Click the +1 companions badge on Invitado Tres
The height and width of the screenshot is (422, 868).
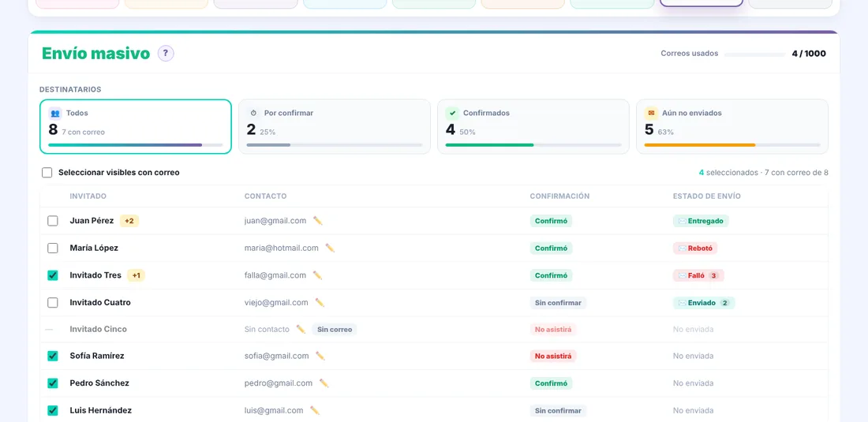click(137, 275)
